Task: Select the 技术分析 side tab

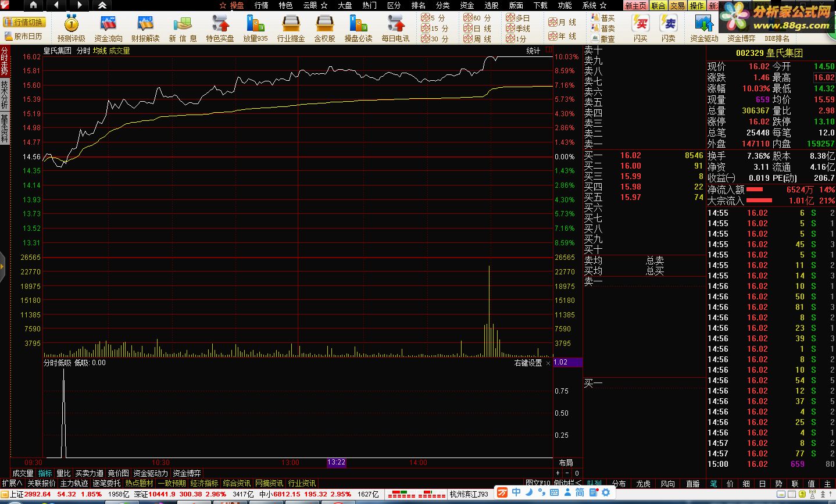Action: pyautogui.click(x=5, y=95)
